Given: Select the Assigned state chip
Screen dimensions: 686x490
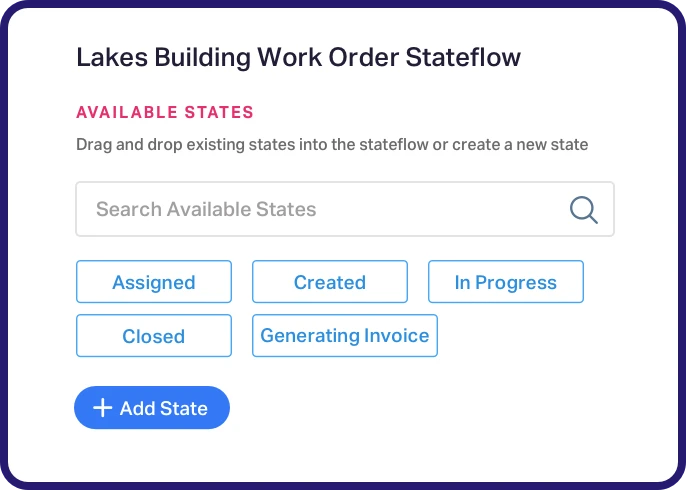Looking at the screenshot, I should tap(154, 282).
